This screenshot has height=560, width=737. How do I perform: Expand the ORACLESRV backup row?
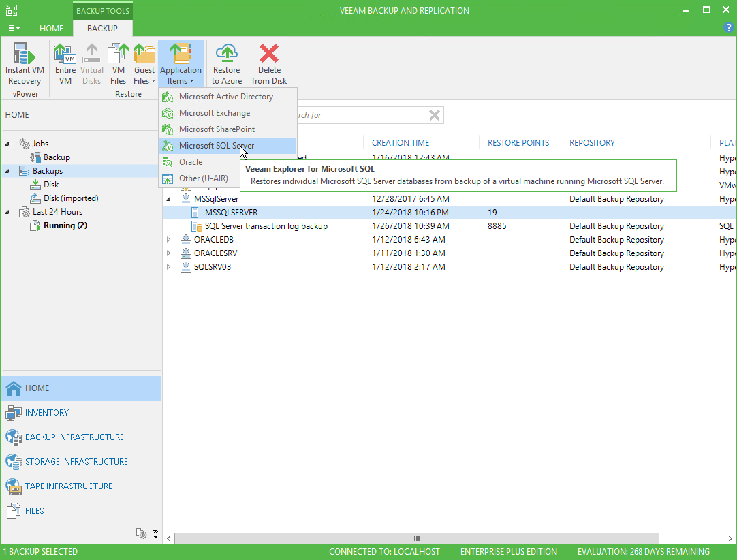coord(168,253)
